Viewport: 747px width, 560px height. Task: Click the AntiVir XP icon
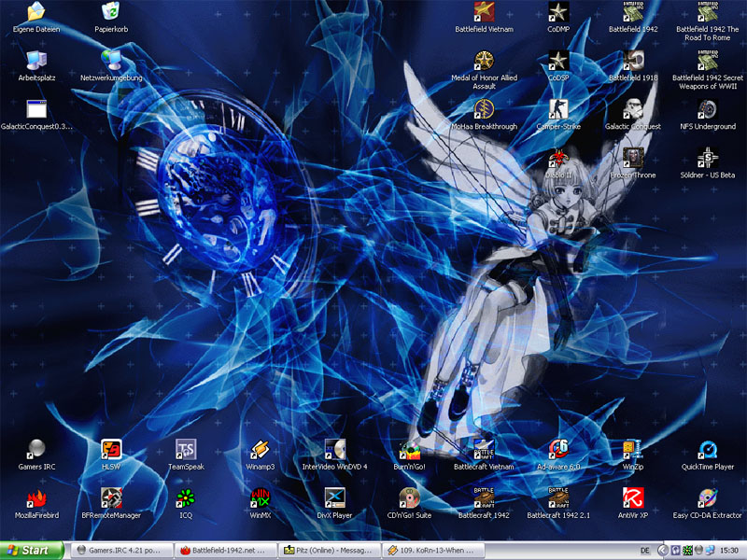pos(633,498)
